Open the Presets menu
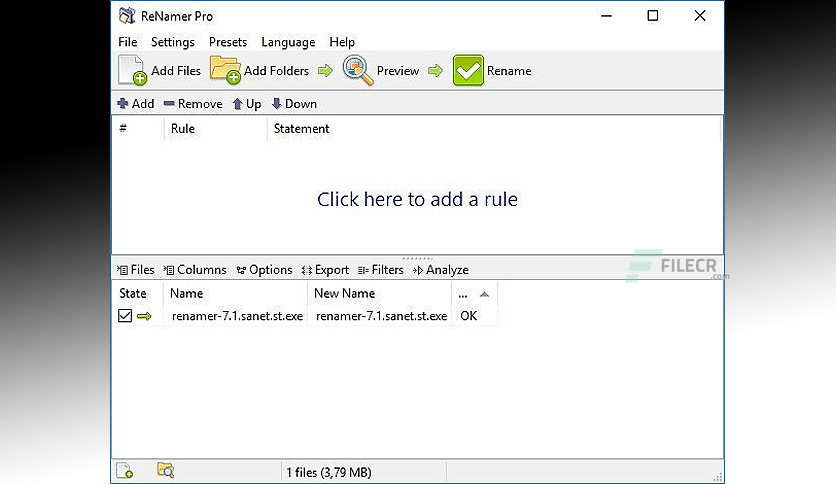Screen dimensions: 836x484 [228, 42]
